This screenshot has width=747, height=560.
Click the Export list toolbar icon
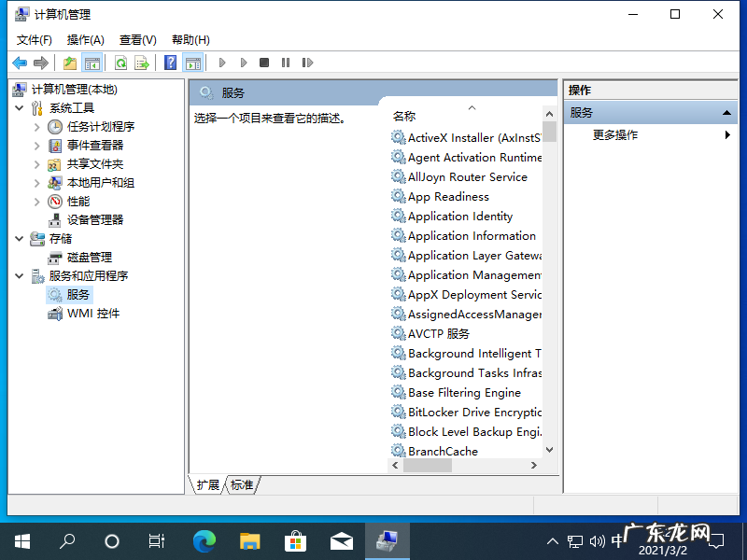140,63
